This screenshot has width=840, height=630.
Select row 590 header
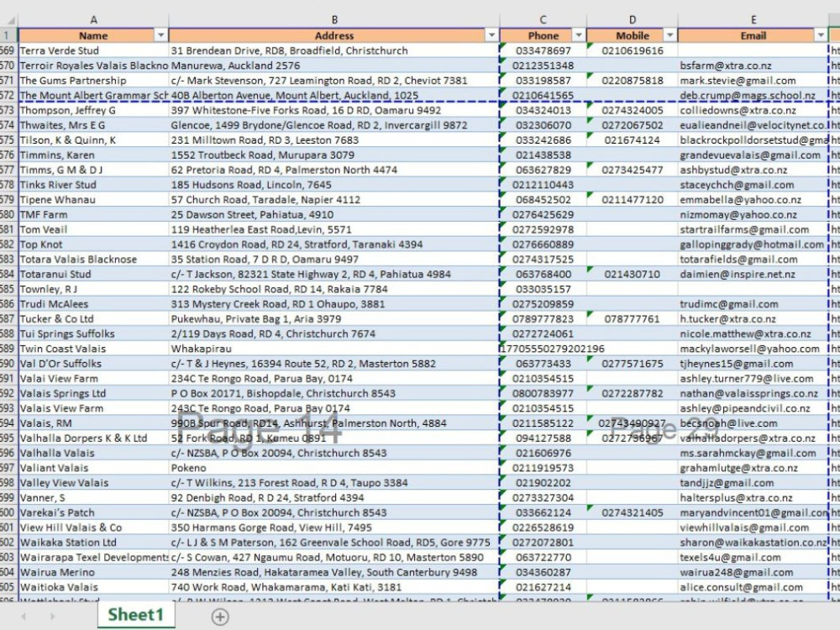point(8,363)
